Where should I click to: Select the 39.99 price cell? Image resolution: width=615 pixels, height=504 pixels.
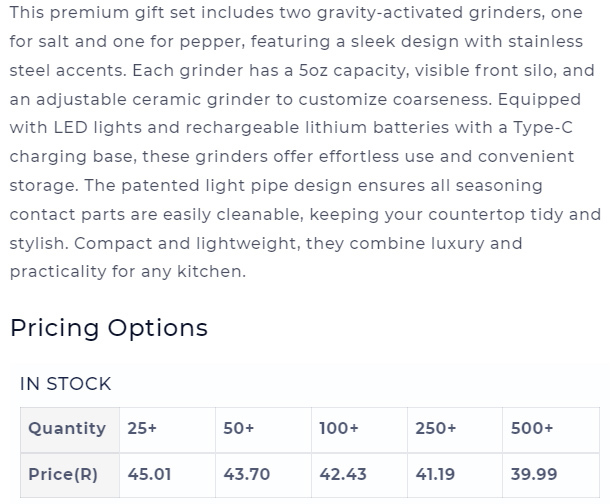(551, 475)
